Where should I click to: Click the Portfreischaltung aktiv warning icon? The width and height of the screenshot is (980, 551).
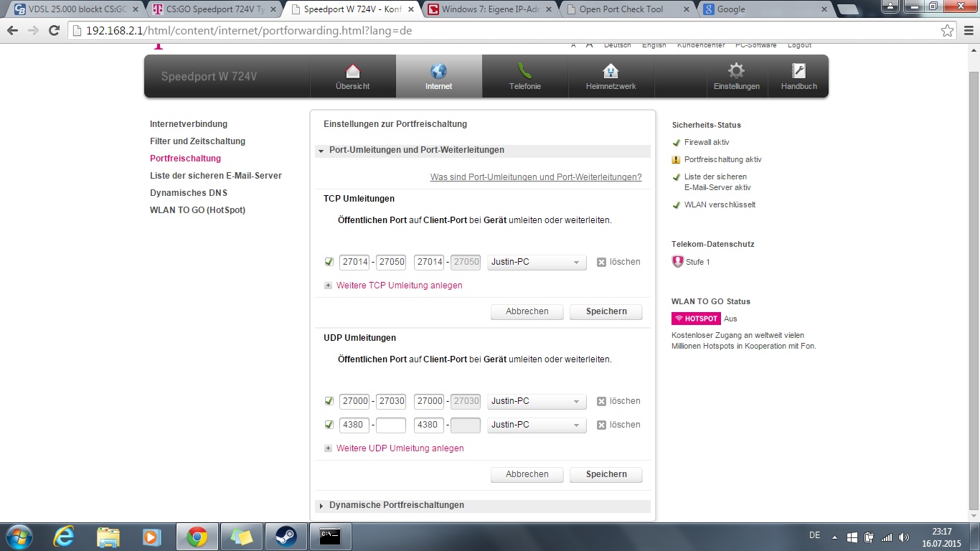(676, 160)
